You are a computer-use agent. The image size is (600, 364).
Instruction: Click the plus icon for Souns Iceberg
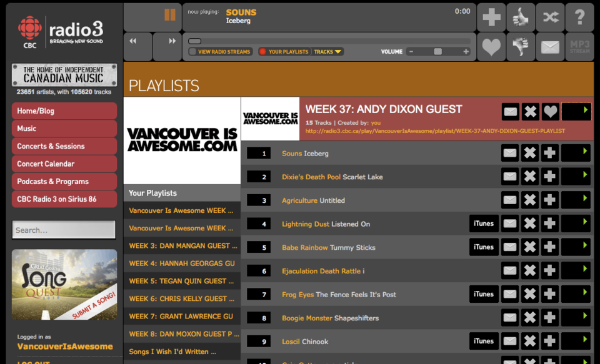[x=549, y=153]
